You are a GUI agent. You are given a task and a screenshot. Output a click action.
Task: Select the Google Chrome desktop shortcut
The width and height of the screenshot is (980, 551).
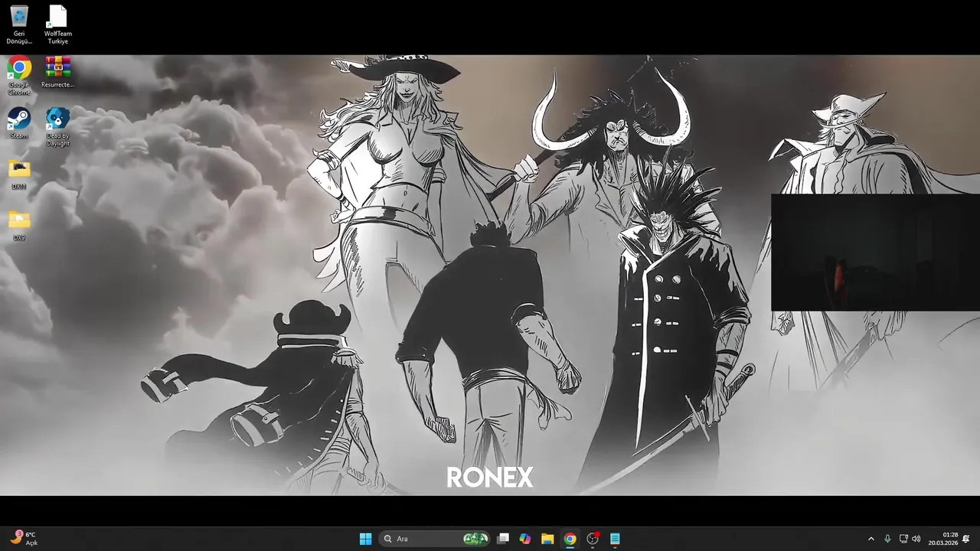point(19,76)
